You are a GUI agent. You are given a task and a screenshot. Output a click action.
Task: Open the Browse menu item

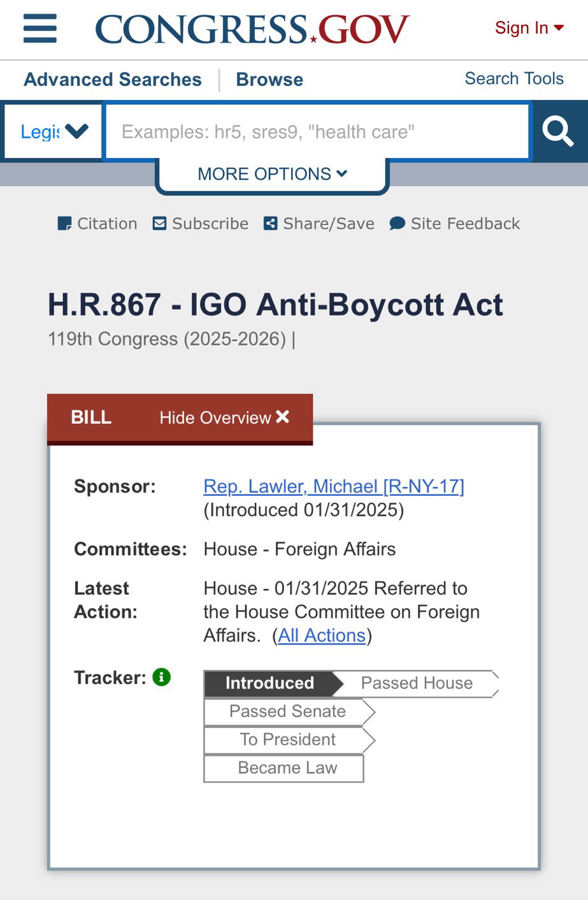coord(269,80)
